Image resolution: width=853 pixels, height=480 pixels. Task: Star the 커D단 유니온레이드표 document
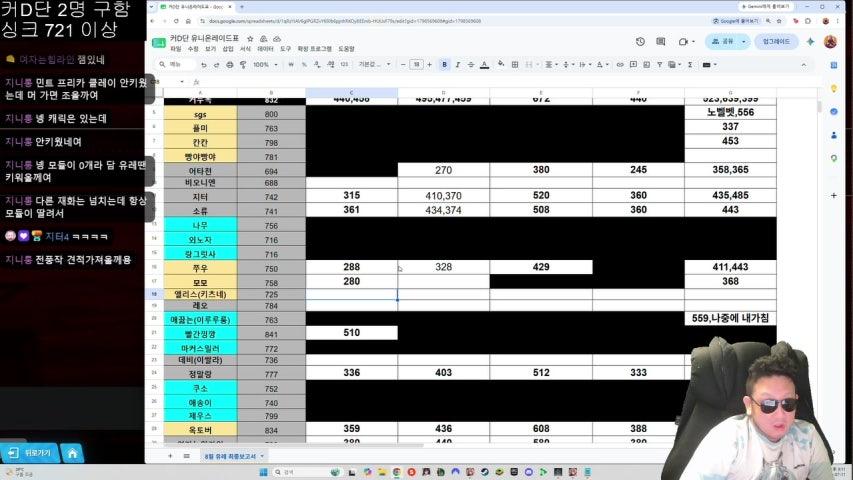click(x=250, y=39)
